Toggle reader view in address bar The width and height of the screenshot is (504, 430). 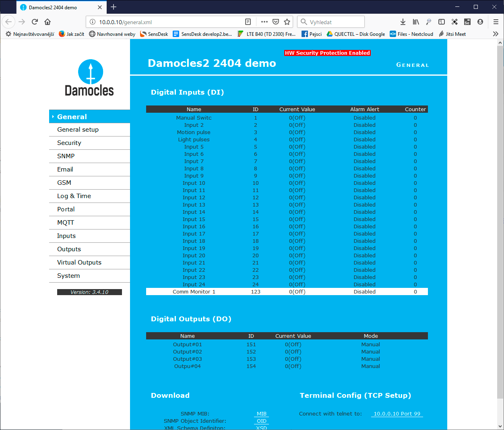pyautogui.click(x=248, y=22)
